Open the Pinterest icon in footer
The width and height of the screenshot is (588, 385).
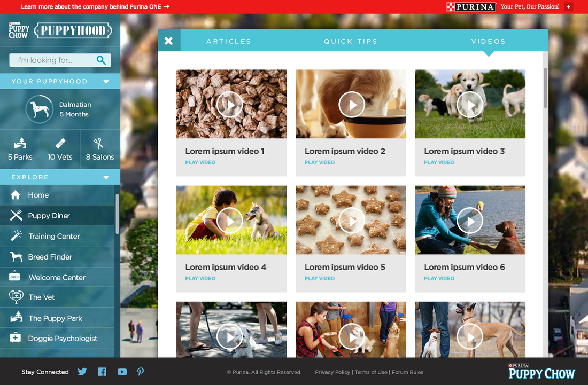coord(141,372)
